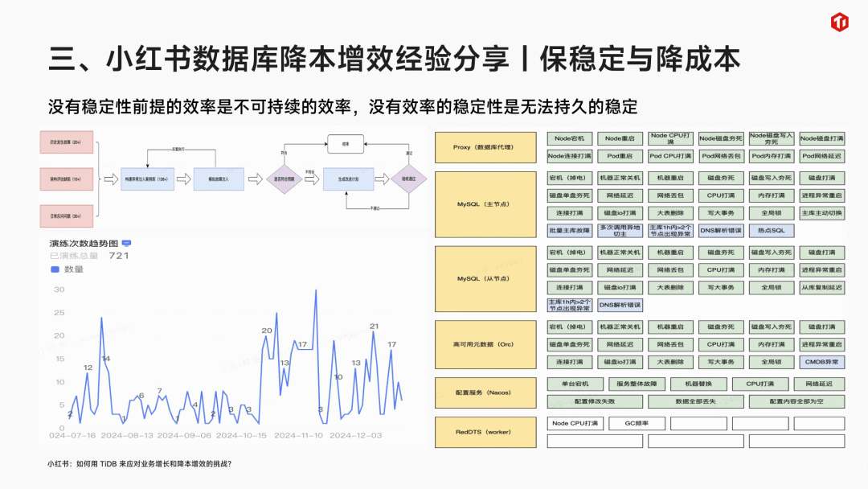The width and height of the screenshot is (868, 489).
Task: Click the 单台宕机 cell
Action: pyautogui.click(x=575, y=384)
